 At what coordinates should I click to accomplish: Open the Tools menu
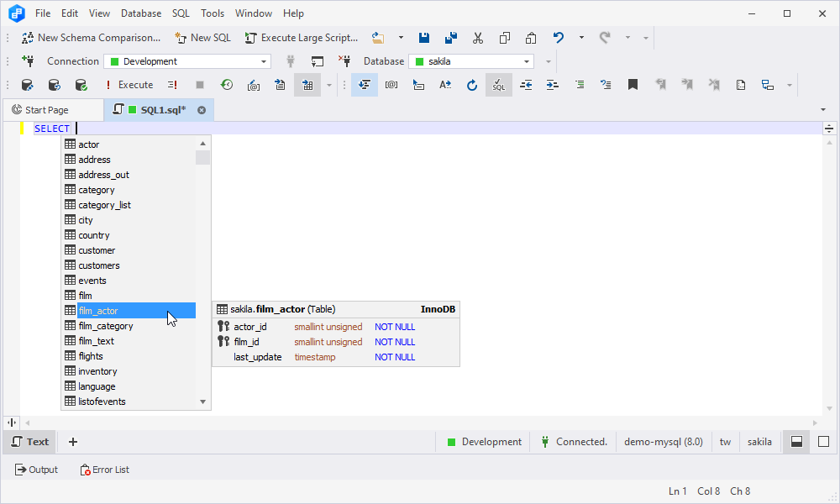pos(213,13)
